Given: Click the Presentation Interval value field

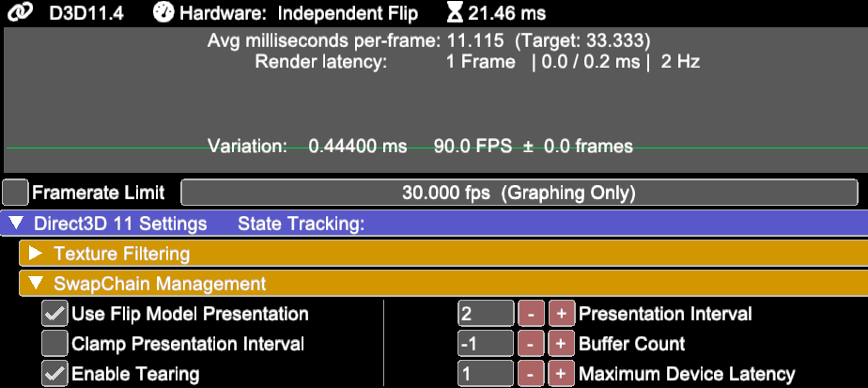Looking at the screenshot, I should click(x=486, y=314).
